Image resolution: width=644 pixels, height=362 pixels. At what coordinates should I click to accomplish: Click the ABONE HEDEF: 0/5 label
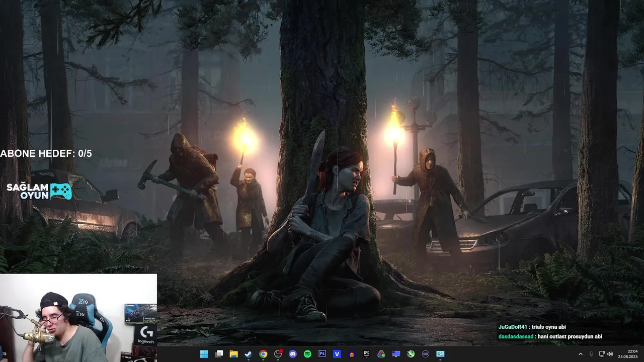coord(46,154)
